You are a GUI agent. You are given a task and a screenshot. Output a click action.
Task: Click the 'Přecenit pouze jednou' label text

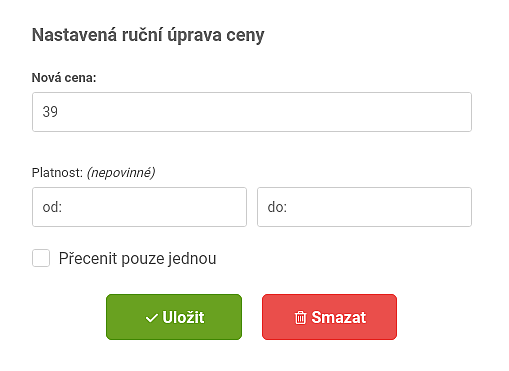[137, 259]
